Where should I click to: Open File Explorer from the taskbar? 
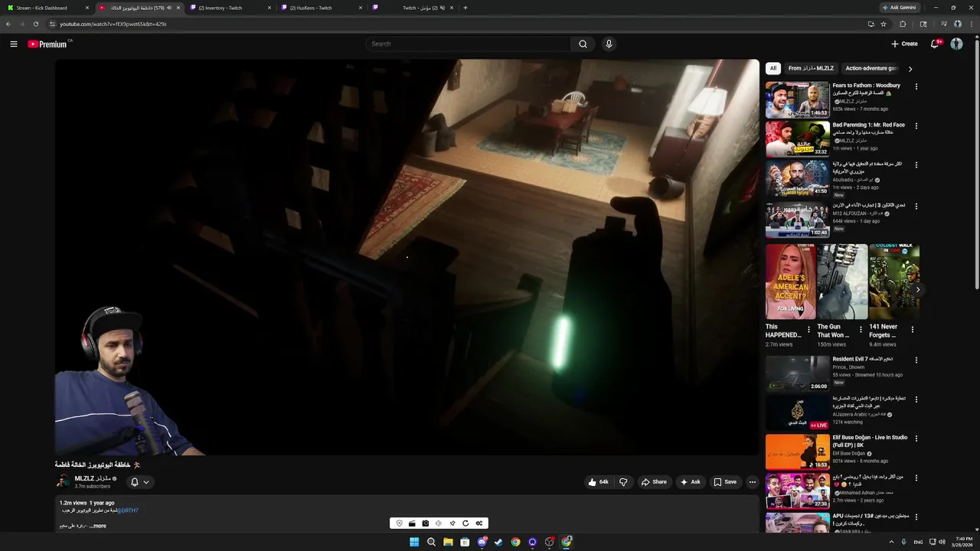pos(448,542)
